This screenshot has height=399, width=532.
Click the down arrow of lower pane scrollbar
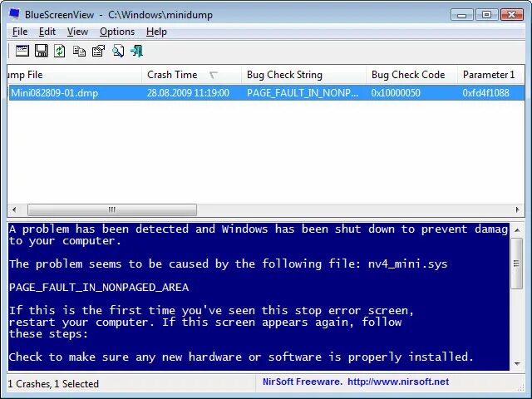(517, 364)
